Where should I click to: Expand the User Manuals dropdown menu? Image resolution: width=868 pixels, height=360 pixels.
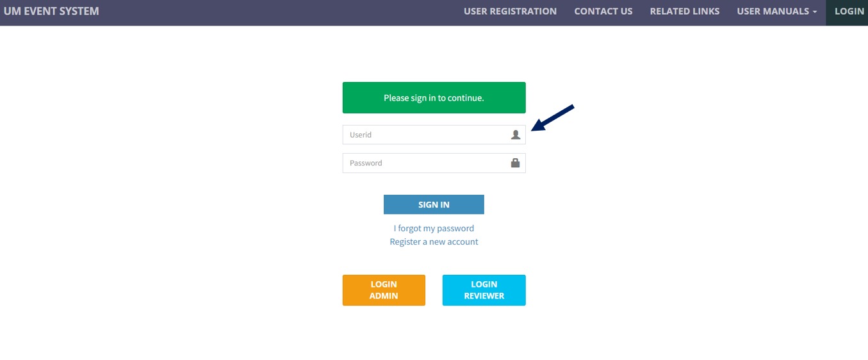point(776,12)
